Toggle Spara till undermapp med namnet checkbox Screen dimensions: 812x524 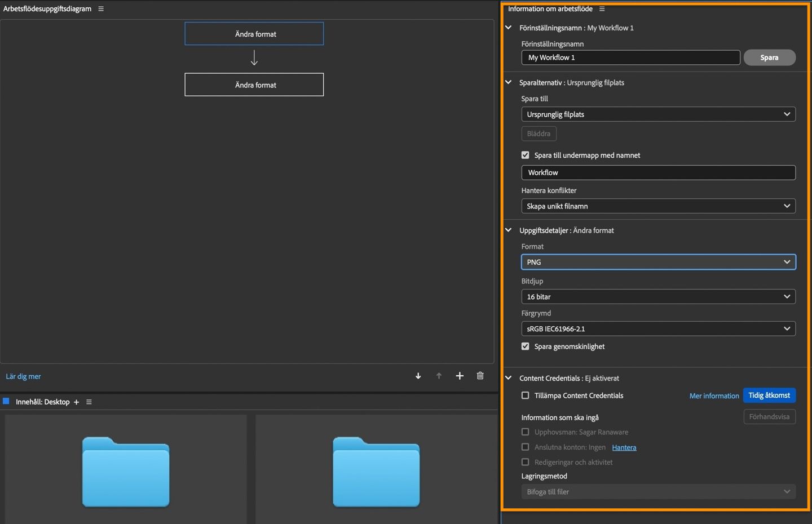(x=525, y=155)
